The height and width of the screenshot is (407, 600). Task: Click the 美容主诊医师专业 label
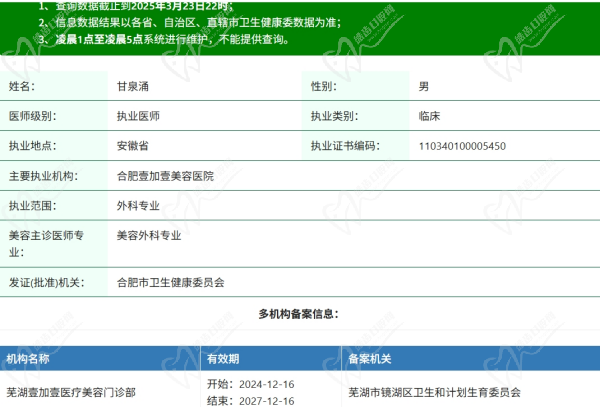coord(46,244)
